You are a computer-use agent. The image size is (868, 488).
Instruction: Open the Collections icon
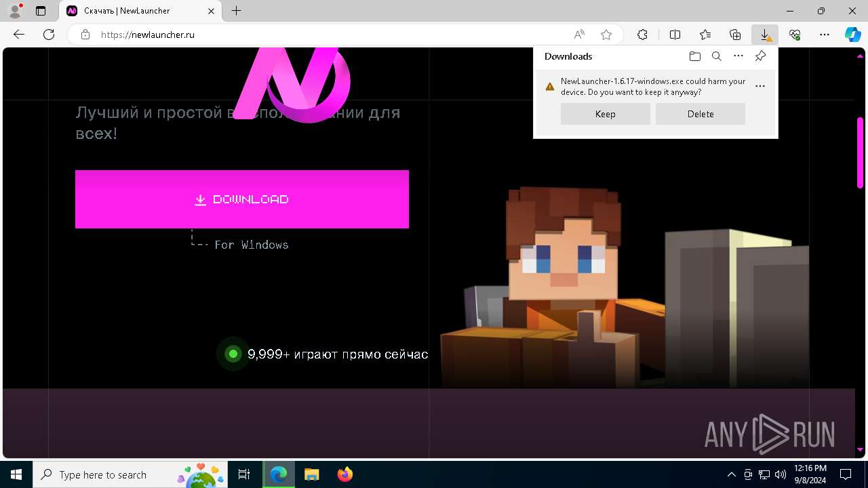click(x=735, y=35)
